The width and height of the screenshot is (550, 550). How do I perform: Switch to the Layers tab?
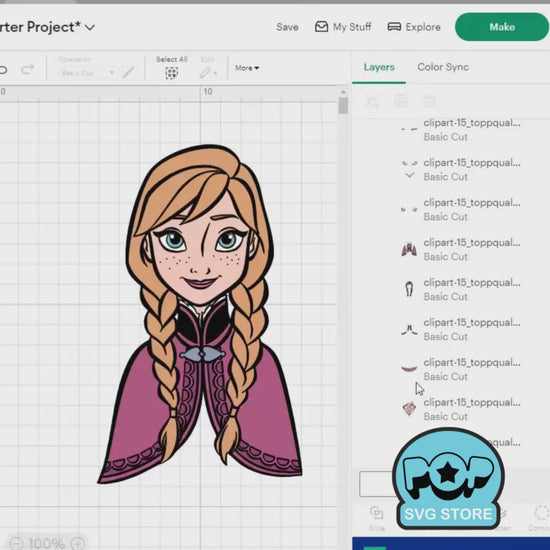click(x=379, y=67)
